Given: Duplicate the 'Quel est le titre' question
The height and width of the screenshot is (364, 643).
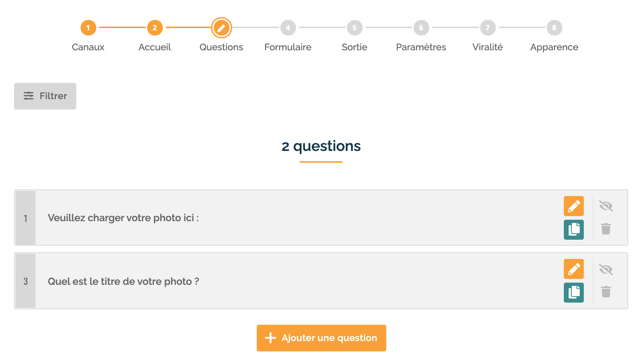Looking at the screenshot, I should pos(573,293).
